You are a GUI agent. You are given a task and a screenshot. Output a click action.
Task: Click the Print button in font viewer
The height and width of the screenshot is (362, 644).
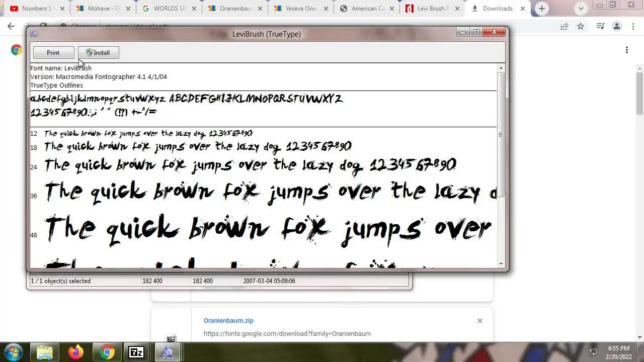coord(53,53)
